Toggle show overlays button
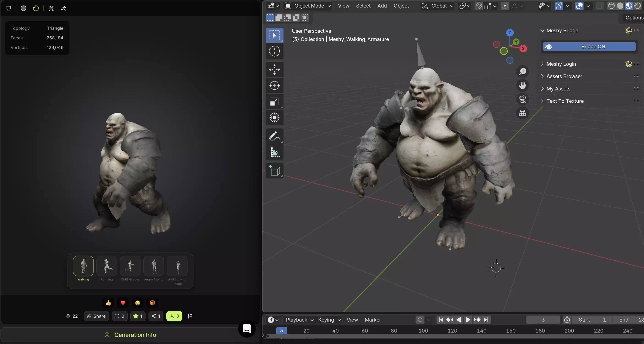The image size is (644, 344). (x=579, y=6)
